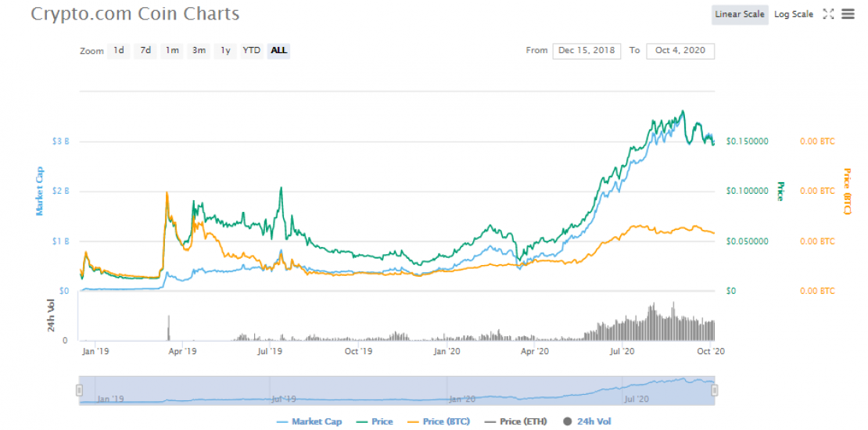Image resolution: width=868 pixels, height=430 pixels.
Task: Grab the right navigator range handle
Action: coord(714,390)
